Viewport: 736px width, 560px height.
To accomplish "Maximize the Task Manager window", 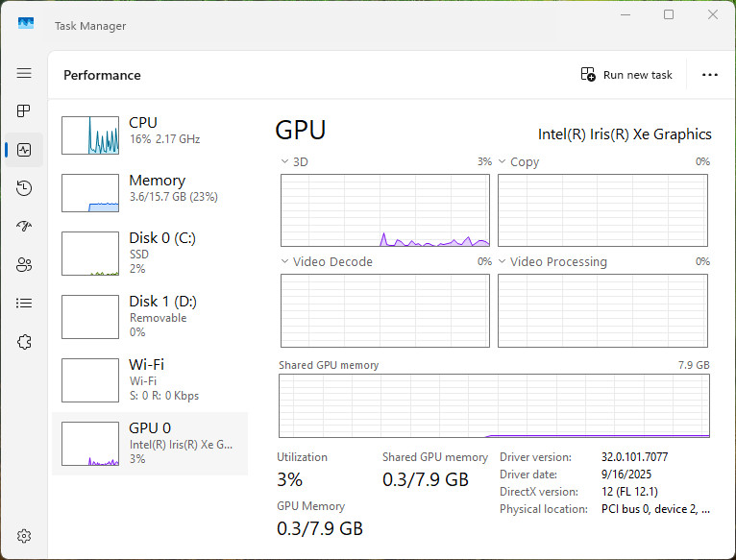I will (x=669, y=14).
